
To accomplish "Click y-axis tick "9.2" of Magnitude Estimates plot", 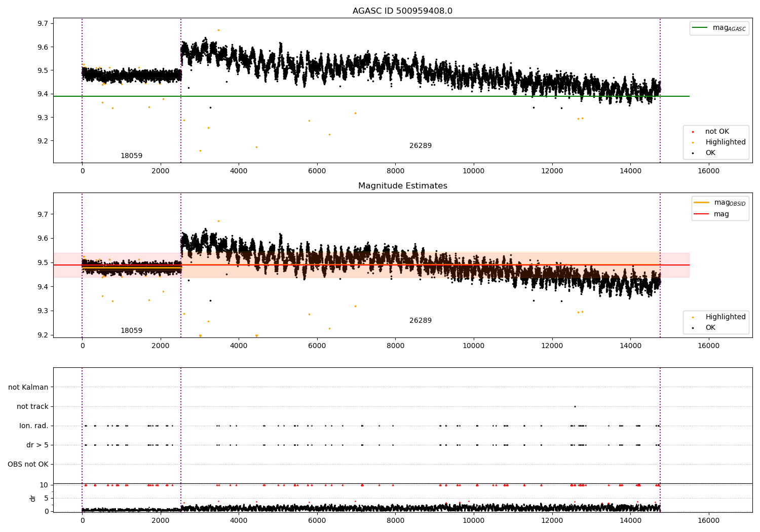I will pos(43,335).
